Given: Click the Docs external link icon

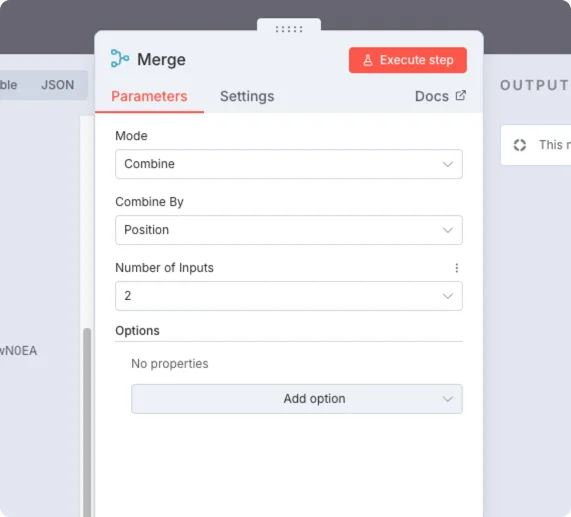Looking at the screenshot, I should pos(461,95).
